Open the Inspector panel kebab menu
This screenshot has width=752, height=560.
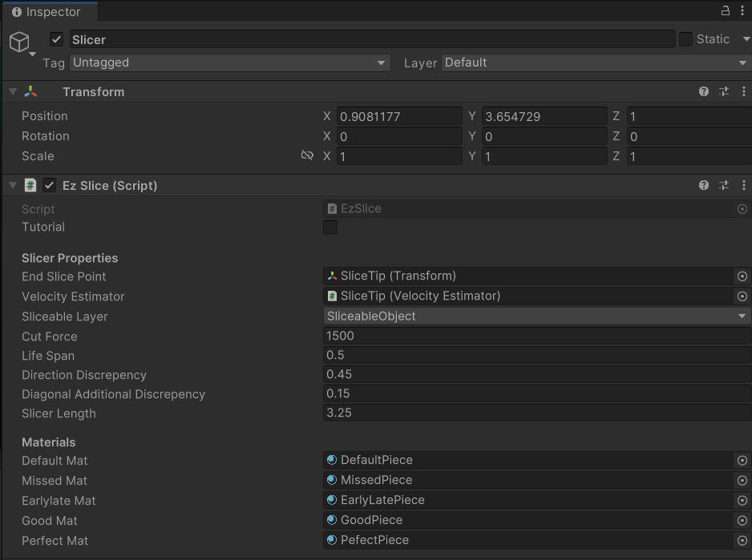[x=744, y=10]
